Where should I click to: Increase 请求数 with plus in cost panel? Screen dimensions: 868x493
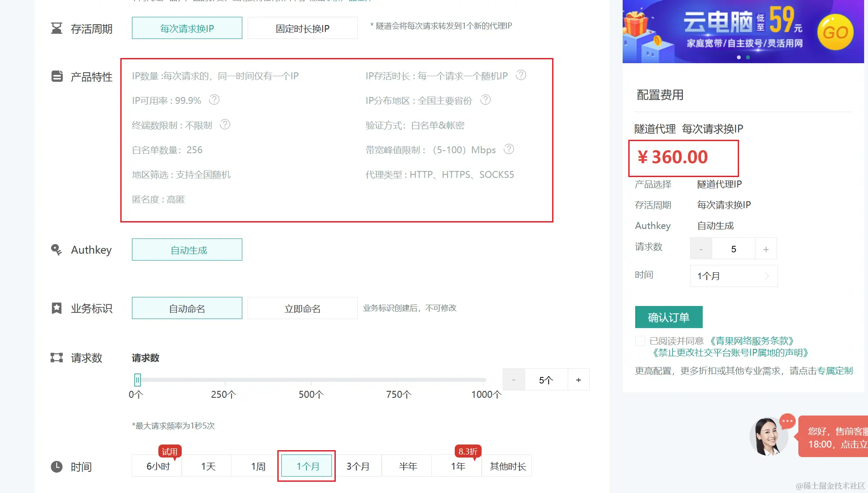[x=766, y=249]
